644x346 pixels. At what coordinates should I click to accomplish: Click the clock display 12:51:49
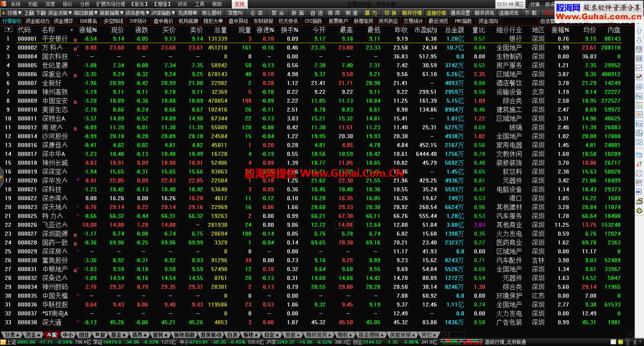[x=510, y=4]
